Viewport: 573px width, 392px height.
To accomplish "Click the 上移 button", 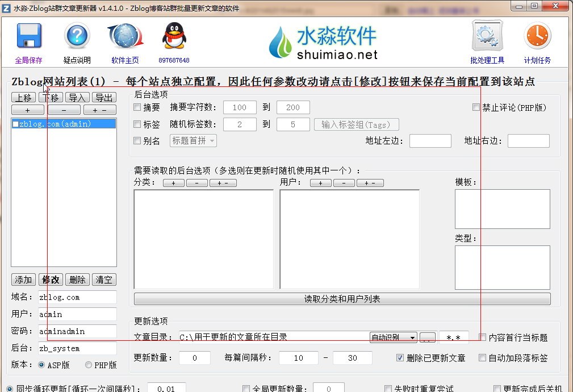I will 24,97.
